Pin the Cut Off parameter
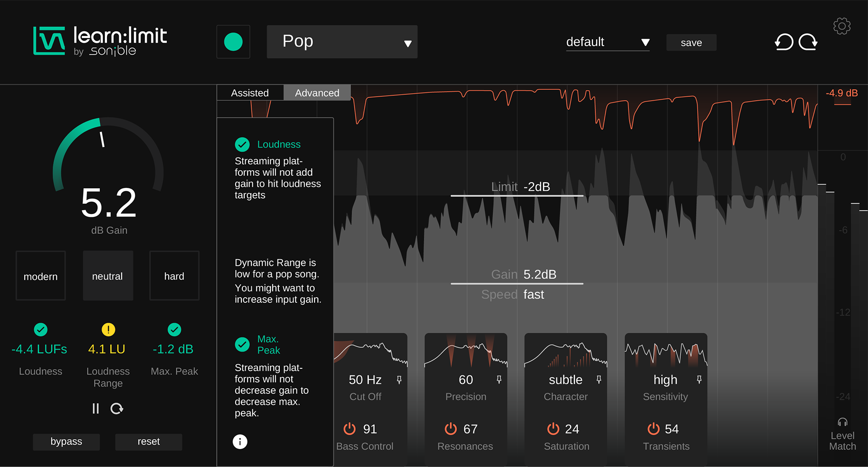Viewport: 868px width, 467px height. click(x=399, y=380)
